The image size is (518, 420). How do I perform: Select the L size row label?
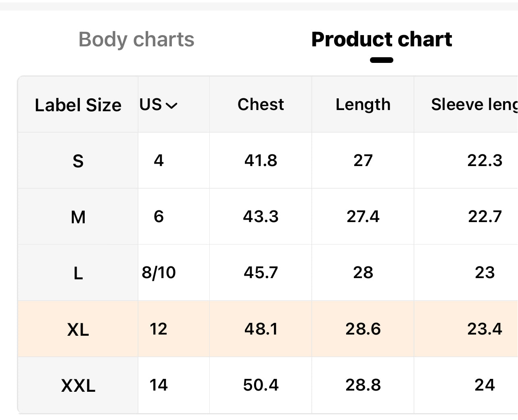click(x=78, y=273)
